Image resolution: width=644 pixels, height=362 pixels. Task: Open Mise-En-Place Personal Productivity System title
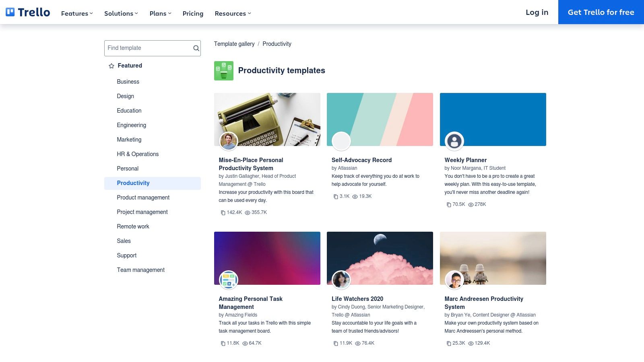click(x=251, y=164)
